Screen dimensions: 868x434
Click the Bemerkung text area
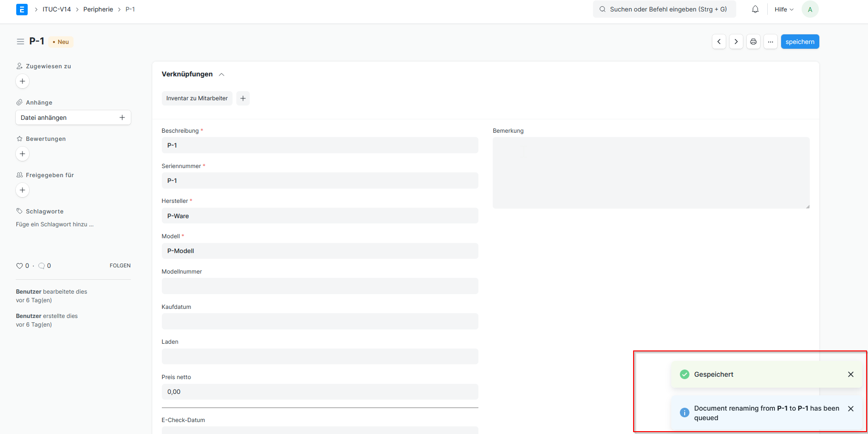coord(651,173)
